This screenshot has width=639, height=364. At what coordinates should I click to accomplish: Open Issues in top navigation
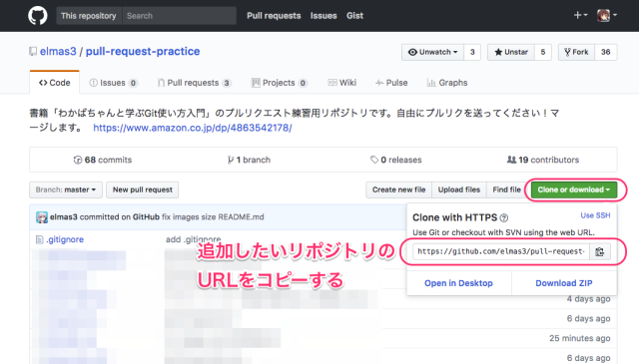pos(323,16)
